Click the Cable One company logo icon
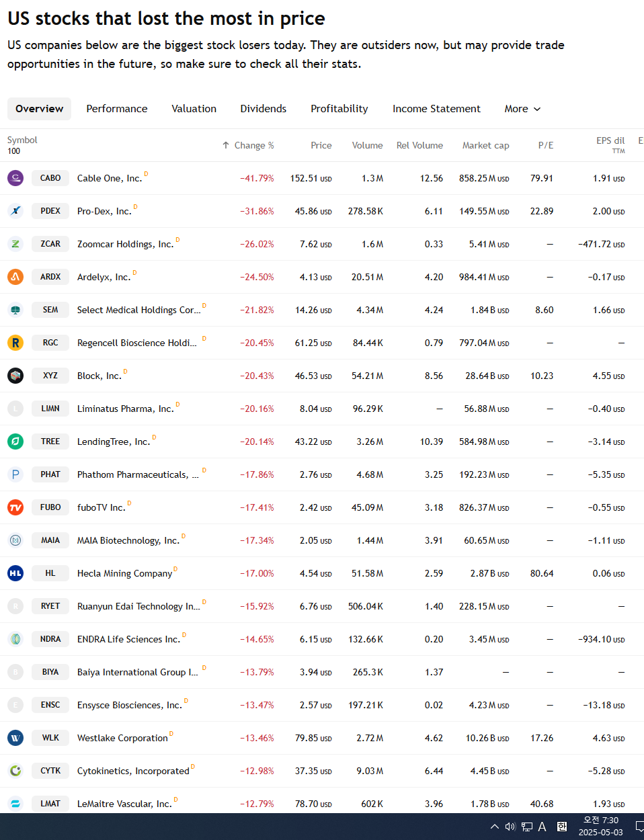 pyautogui.click(x=15, y=178)
